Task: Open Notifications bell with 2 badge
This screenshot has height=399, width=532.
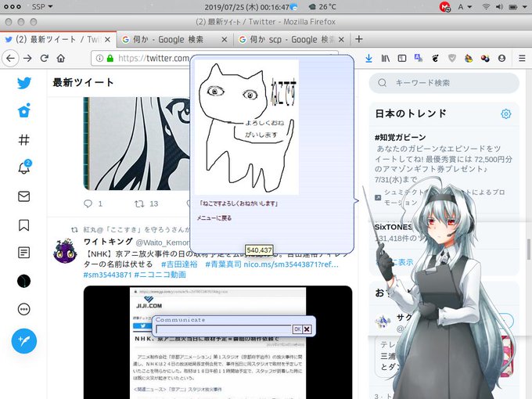Action: point(24,167)
